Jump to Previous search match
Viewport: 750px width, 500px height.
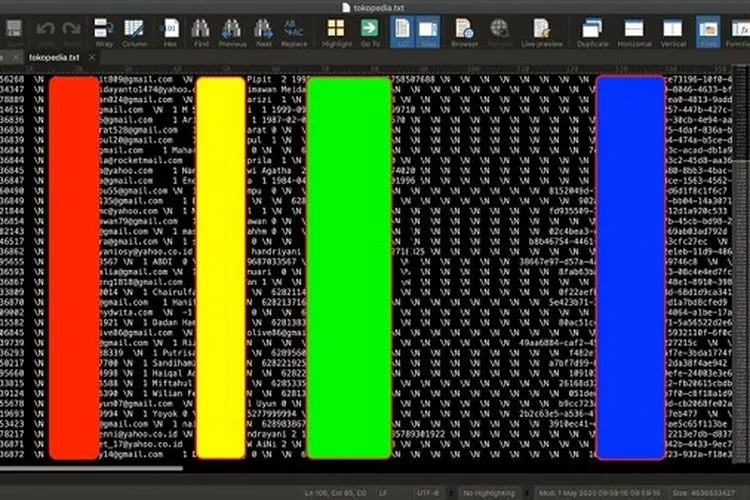pos(232,32)
